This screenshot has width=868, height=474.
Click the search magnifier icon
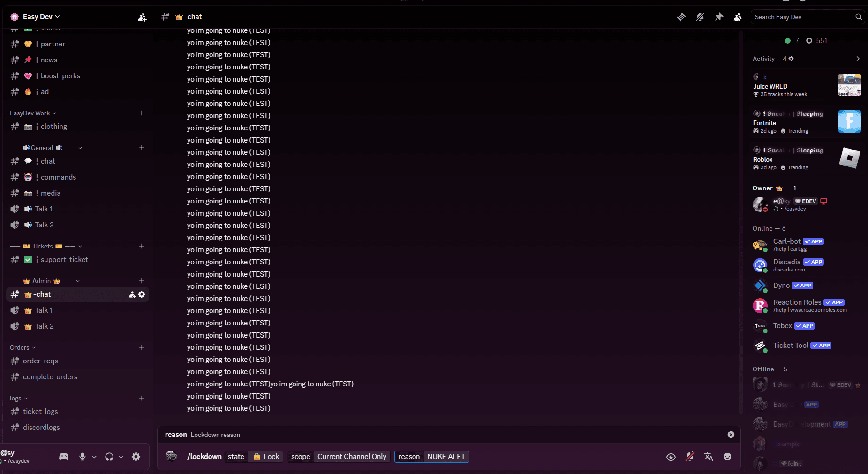tap(859, 17)
